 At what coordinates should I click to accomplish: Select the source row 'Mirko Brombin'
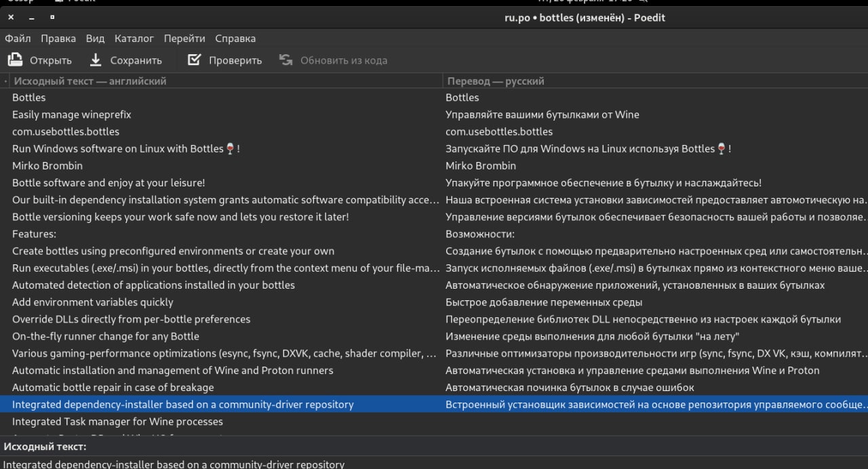click(434, 165)
